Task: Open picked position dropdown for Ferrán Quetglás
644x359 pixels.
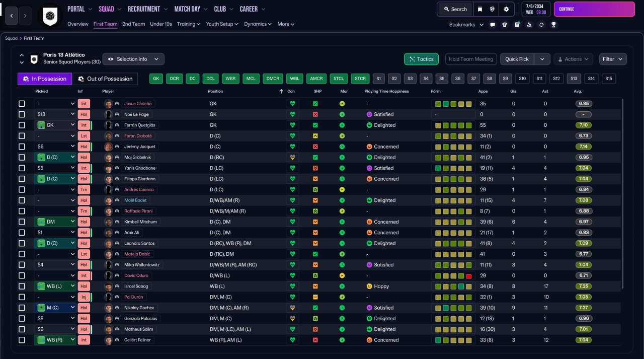Action: coord(55,125)
